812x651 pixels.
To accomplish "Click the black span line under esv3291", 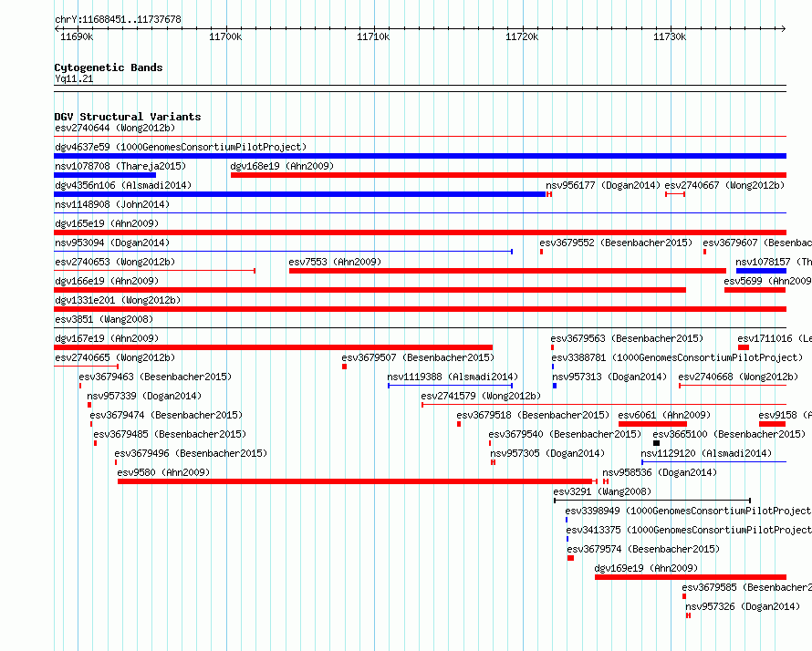I will [x=652, y=501].
